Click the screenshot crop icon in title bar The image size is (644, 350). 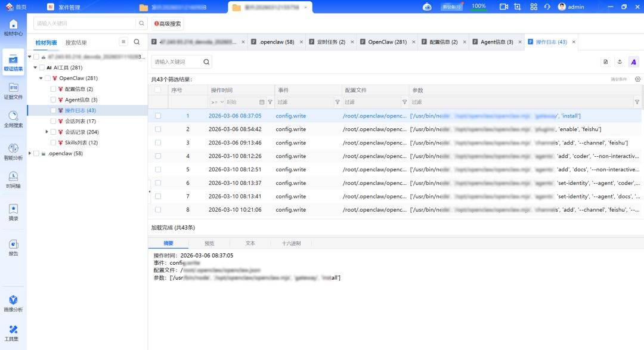517,7
